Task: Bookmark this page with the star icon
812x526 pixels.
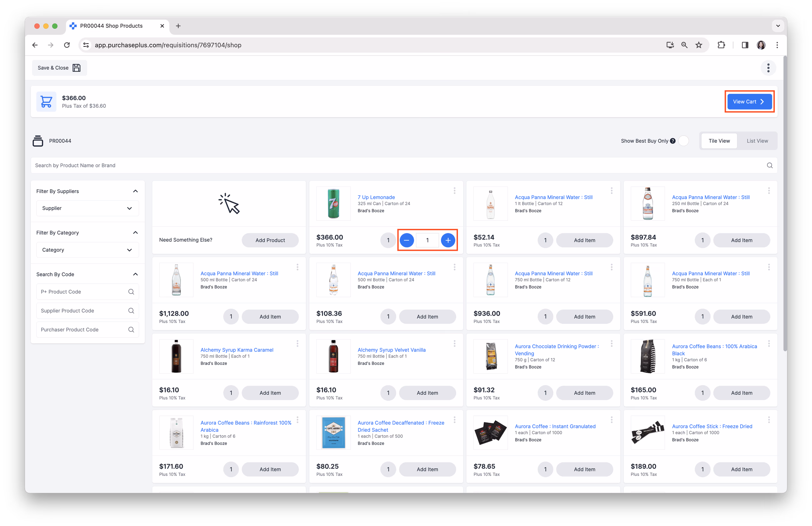Action: click(x=699, y=45)
